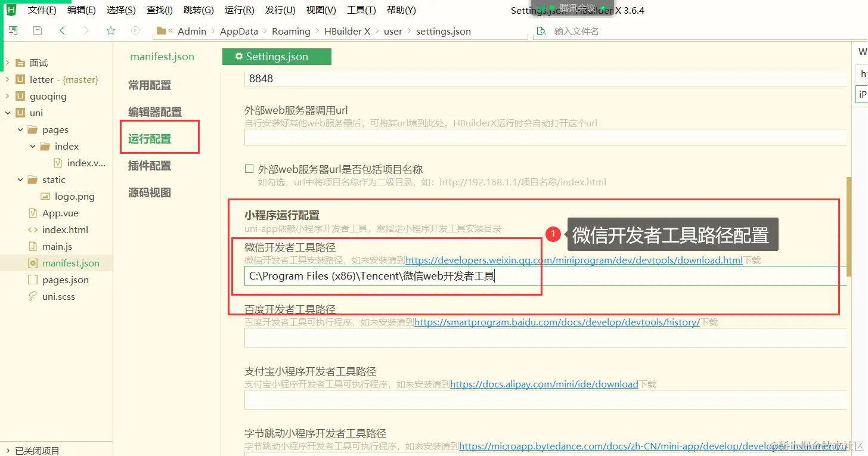
Task: Click the AppData breadcrumb segment
Action: tap(239, 31)
